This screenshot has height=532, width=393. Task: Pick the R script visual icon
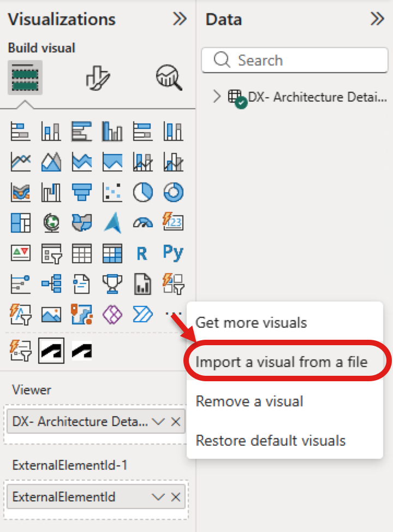coord(142,253)
